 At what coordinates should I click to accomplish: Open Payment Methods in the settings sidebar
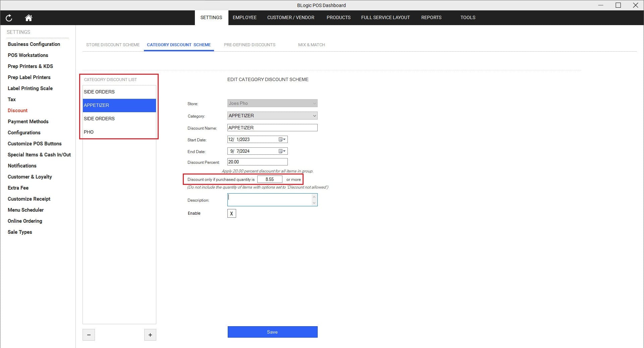(x=28, y=121)
